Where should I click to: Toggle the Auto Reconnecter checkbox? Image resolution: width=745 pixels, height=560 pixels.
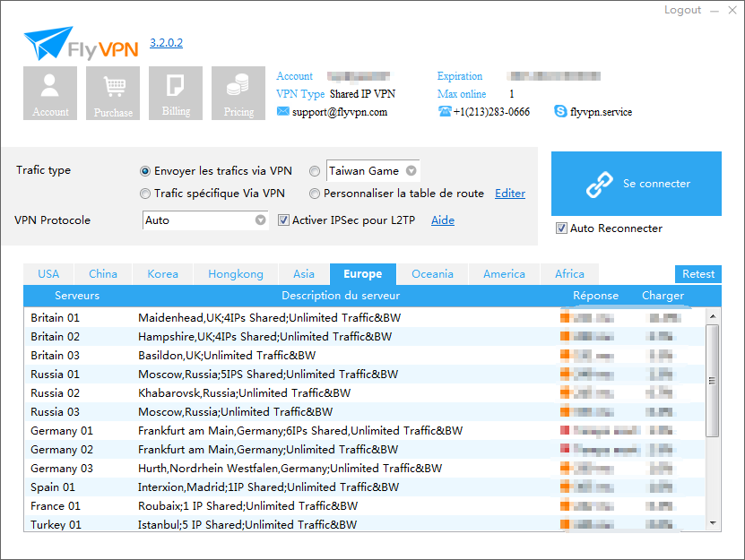561,228
